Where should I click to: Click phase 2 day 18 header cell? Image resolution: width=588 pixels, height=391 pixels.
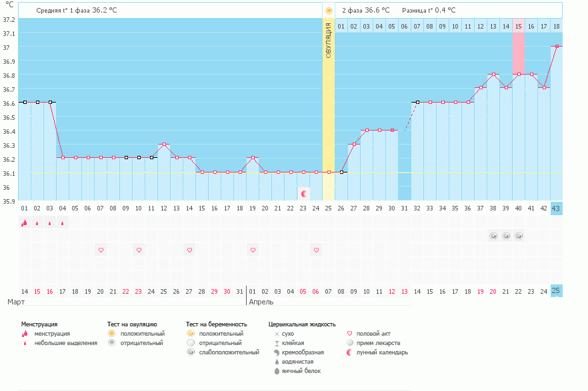click(x=557, y=27)
